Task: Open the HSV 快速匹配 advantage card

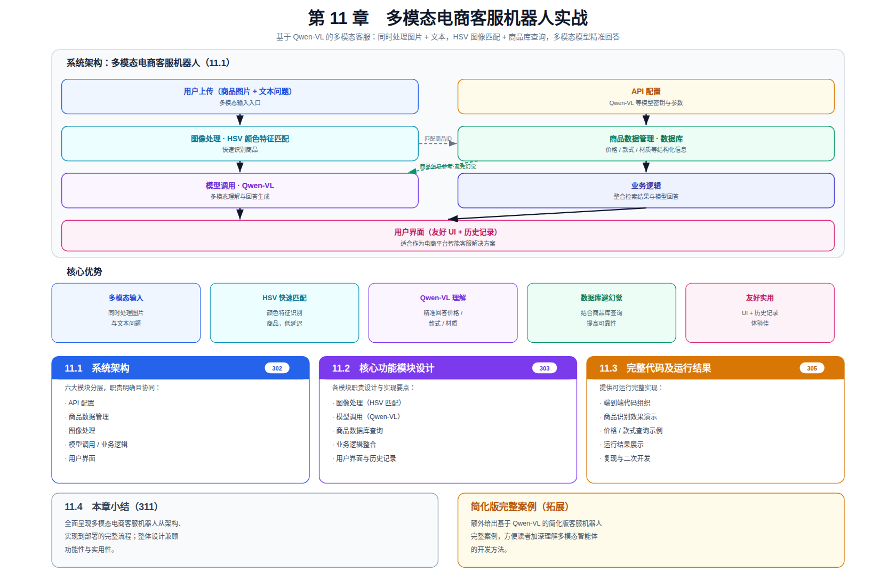Action: click(284, 313)
